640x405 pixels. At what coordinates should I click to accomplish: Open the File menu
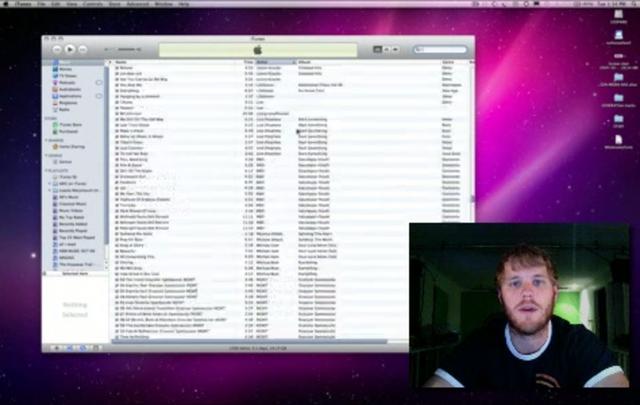(41, 4)
